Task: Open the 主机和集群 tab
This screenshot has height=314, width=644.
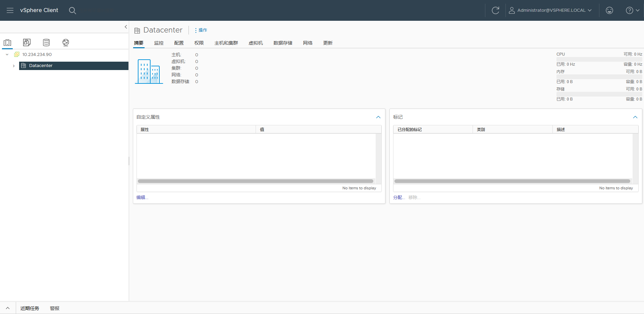Action: pos(226,43)
